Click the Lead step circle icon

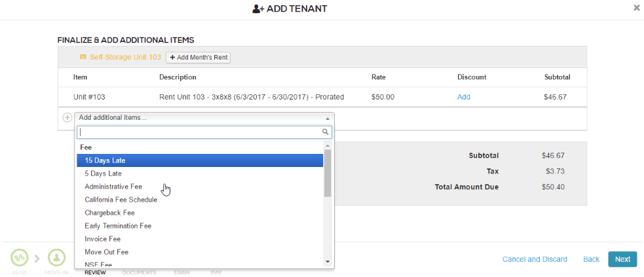click(19, 257)
